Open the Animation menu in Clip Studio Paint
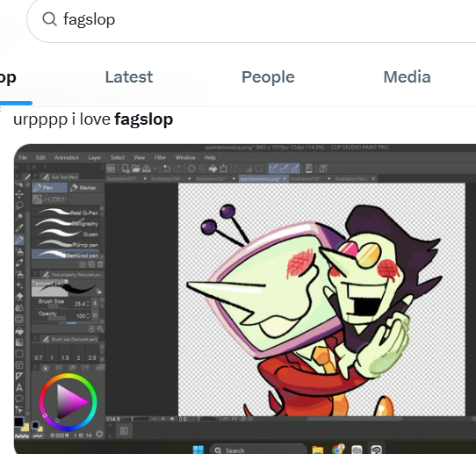The image size is (476, 454). coord(67,157)
